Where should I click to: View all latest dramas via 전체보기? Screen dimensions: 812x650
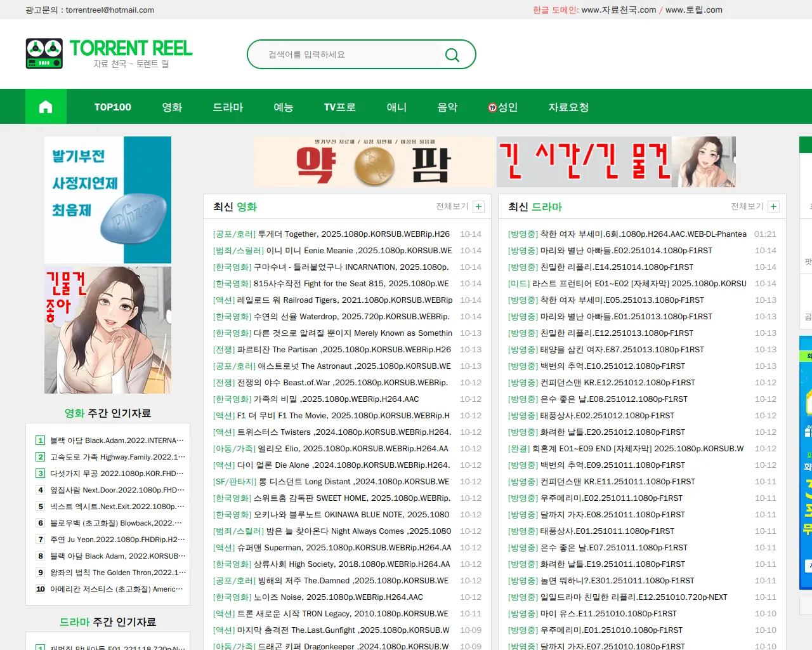pos(747,206)
